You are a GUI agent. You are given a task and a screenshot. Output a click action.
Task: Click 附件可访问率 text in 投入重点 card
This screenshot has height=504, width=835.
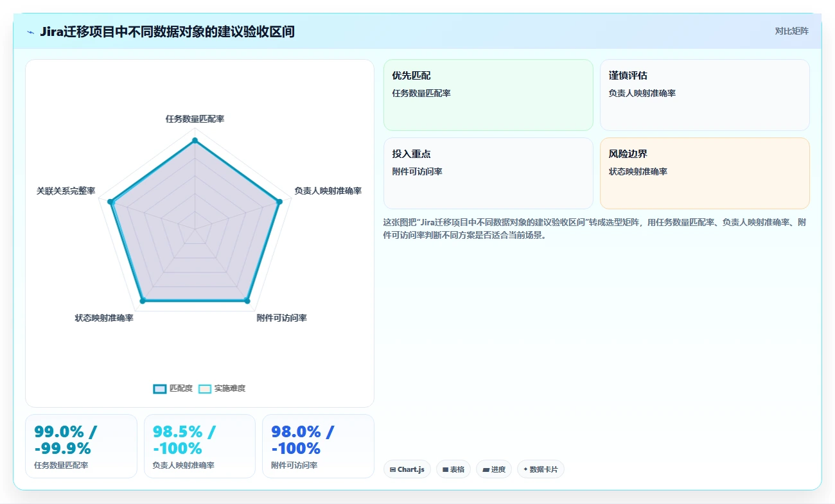click(418, 171)
